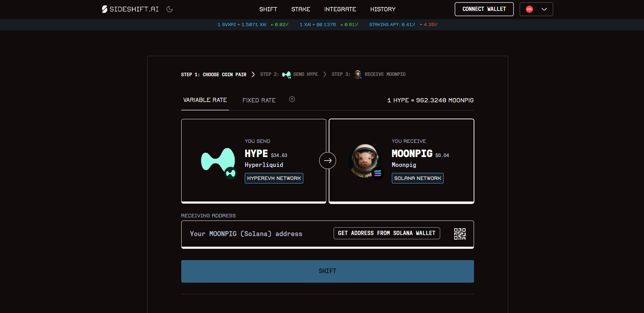Click the SideShift.ai logo
Screen dimensions: 644x313
(x=130, y=9)
